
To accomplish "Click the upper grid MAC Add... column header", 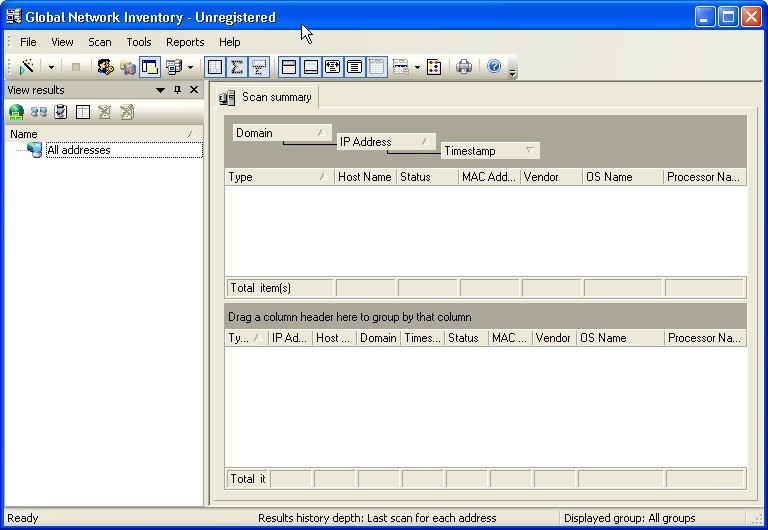I will (489, 177).
